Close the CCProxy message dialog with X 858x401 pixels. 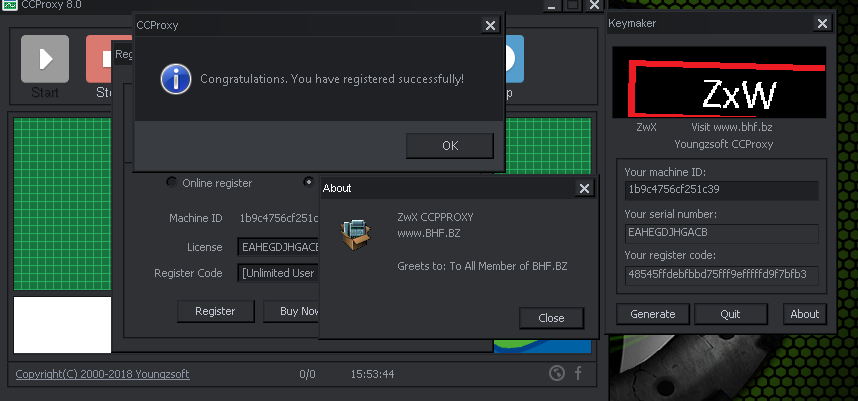tap(490, 25)
